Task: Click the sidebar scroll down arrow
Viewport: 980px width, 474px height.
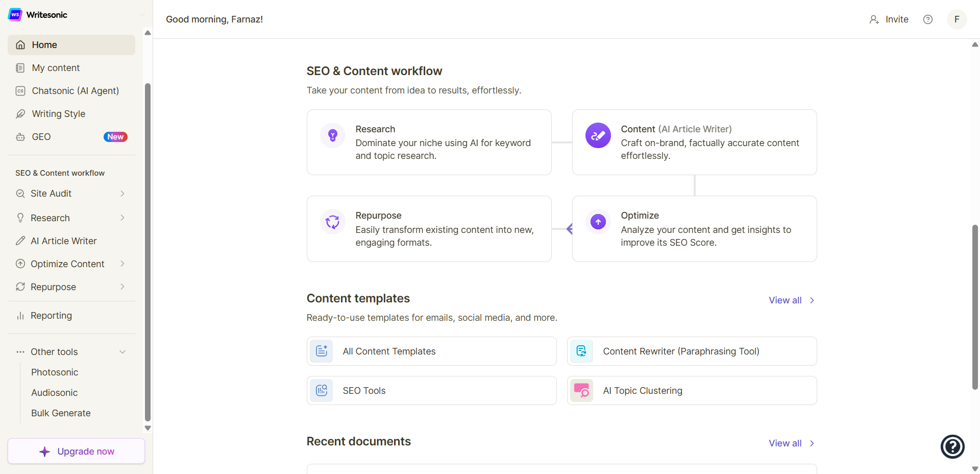Action: 148,428
